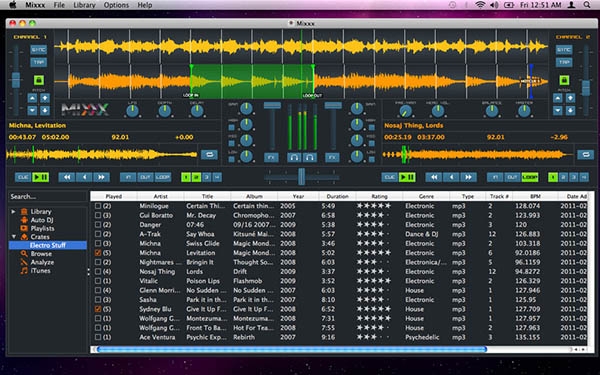Expand the Library tree item
The width and height of the screenshot is (600, 375).
pyautogui.click(x=13, y=211)
